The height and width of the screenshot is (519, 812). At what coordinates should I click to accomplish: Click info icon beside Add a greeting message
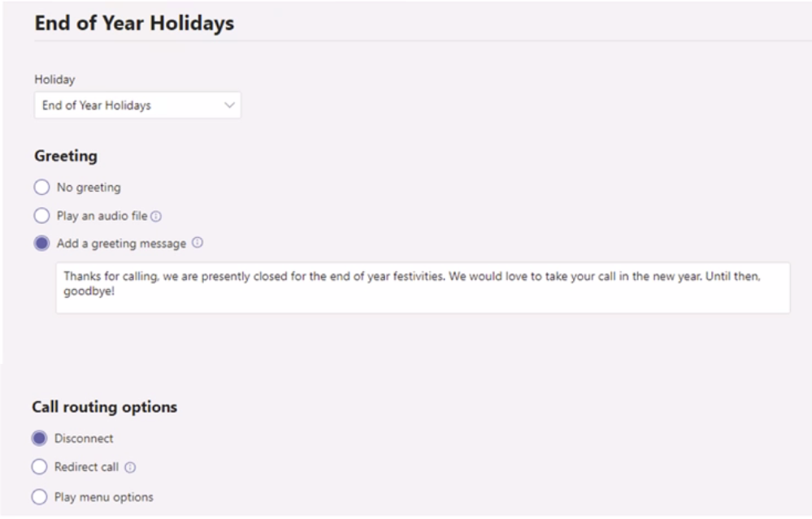(x=198, y=243)
